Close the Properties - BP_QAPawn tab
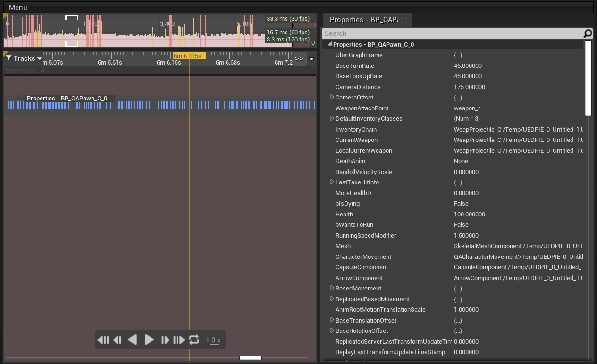The width and height of the screenshot is (597, 364). pyautogui.click(x=404, y=20)
